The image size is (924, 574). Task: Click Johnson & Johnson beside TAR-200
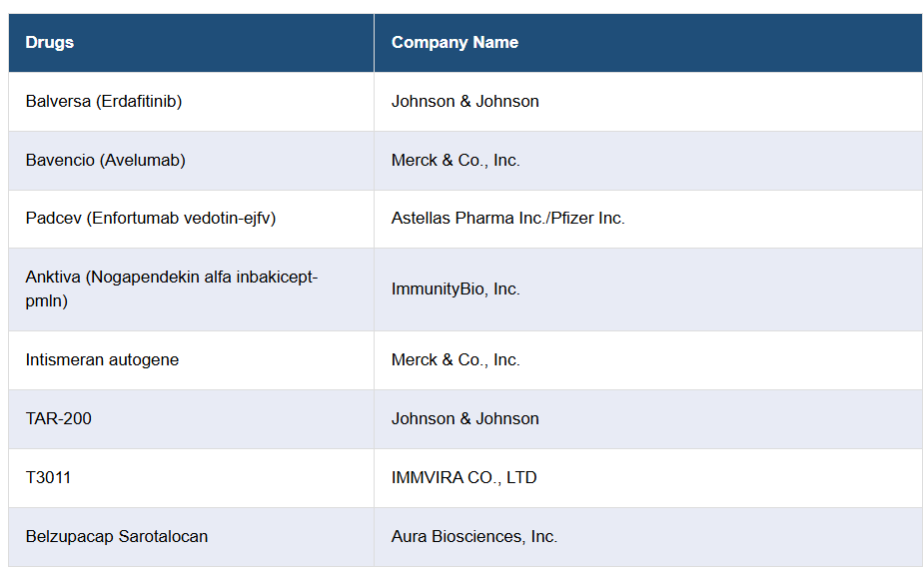tap(464, 419)
